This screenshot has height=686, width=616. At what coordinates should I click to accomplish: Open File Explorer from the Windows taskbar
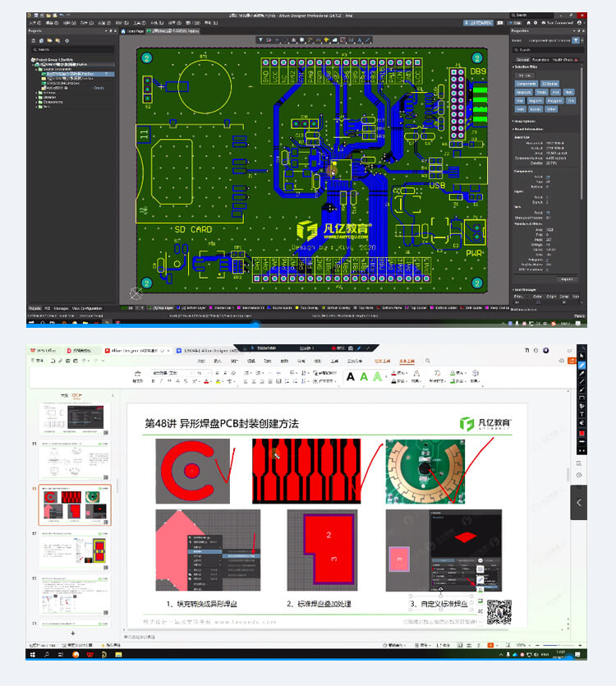click(x=118, y=655)
